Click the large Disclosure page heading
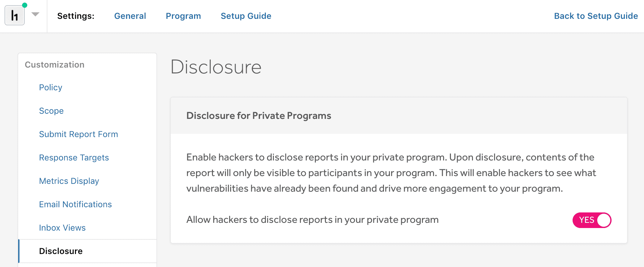This screenshot has height=267, width=644. tap(216, 67)
